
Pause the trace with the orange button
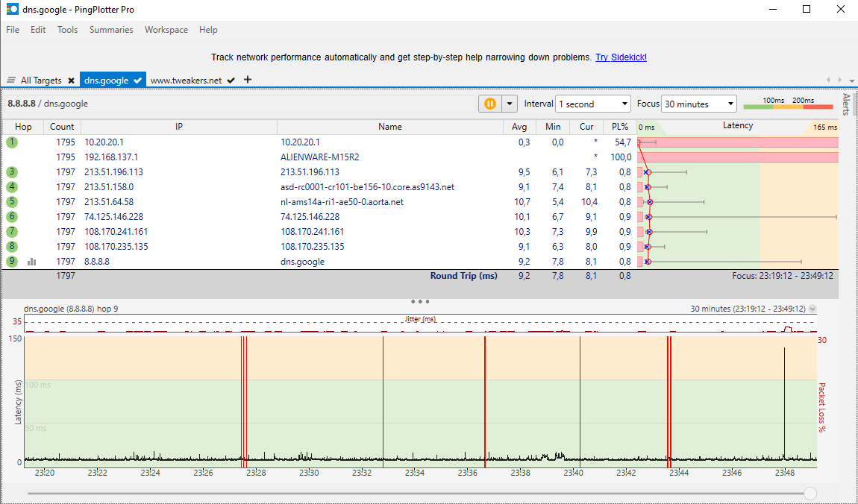point(489,104)
